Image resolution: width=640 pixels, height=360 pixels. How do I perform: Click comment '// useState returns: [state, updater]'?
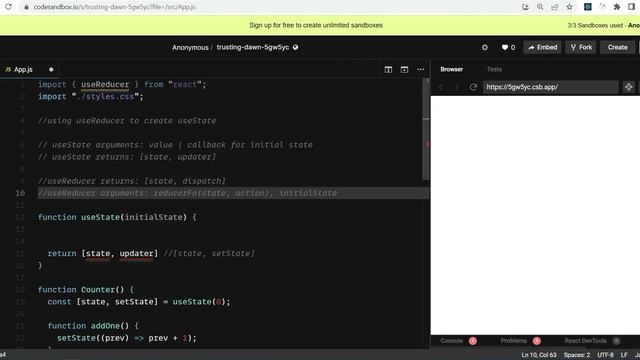point(127,157)
